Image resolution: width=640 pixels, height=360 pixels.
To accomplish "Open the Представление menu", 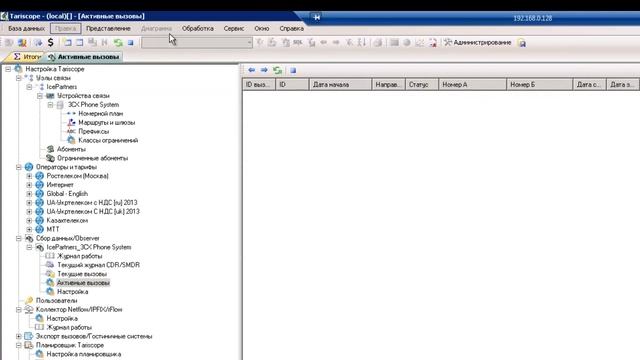I will coord(108,29).
